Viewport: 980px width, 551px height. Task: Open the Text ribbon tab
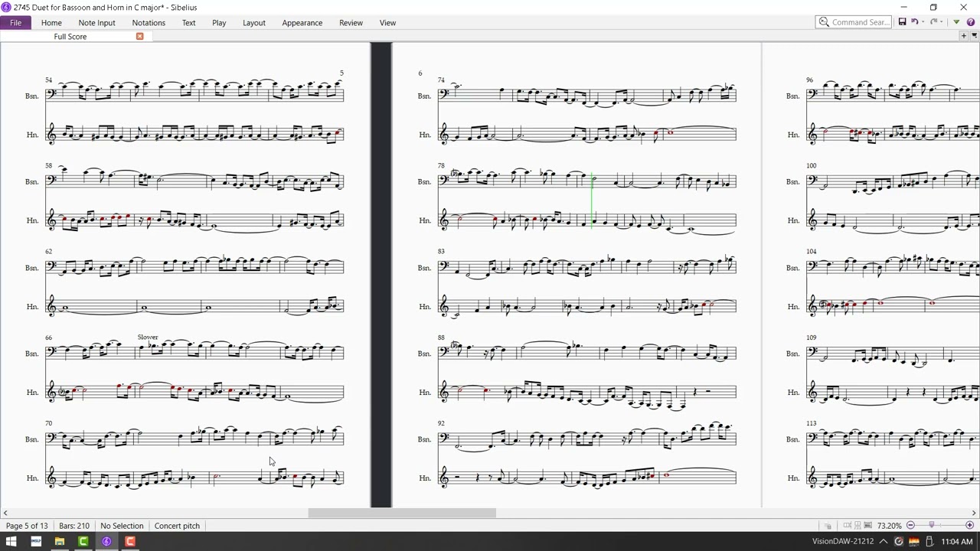click(188, 23)
